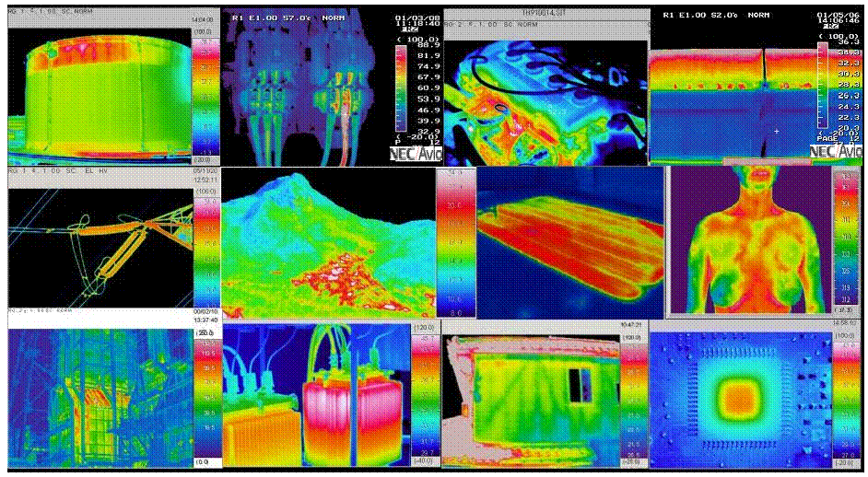Viewport: 868px width, 477px height.
Task: Open the heated floor mat thermal image
Action: 570,242
